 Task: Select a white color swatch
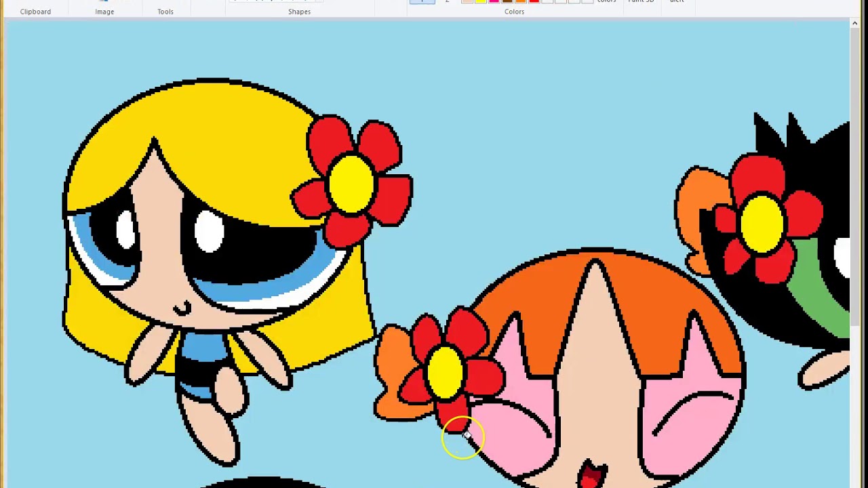click(x=548, y=2)
